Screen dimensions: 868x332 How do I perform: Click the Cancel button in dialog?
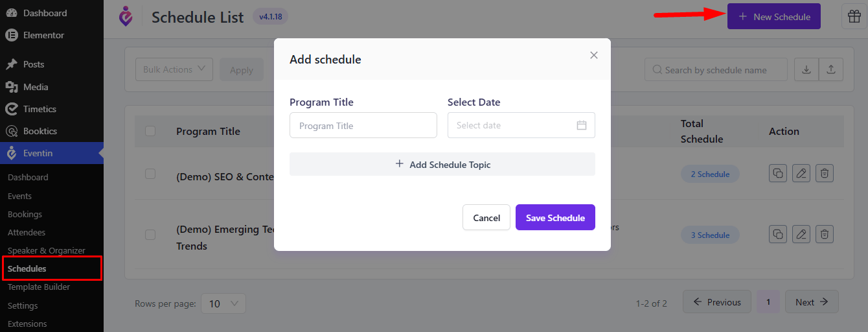tap(486, 218)
